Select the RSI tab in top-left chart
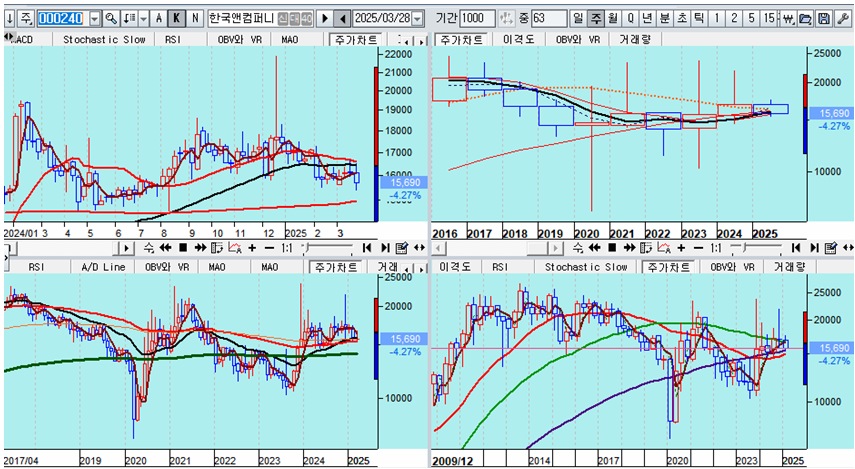Image resolution: width=855 pixels, height=469 pixels. pyautogui.click(x=173, y=40)
